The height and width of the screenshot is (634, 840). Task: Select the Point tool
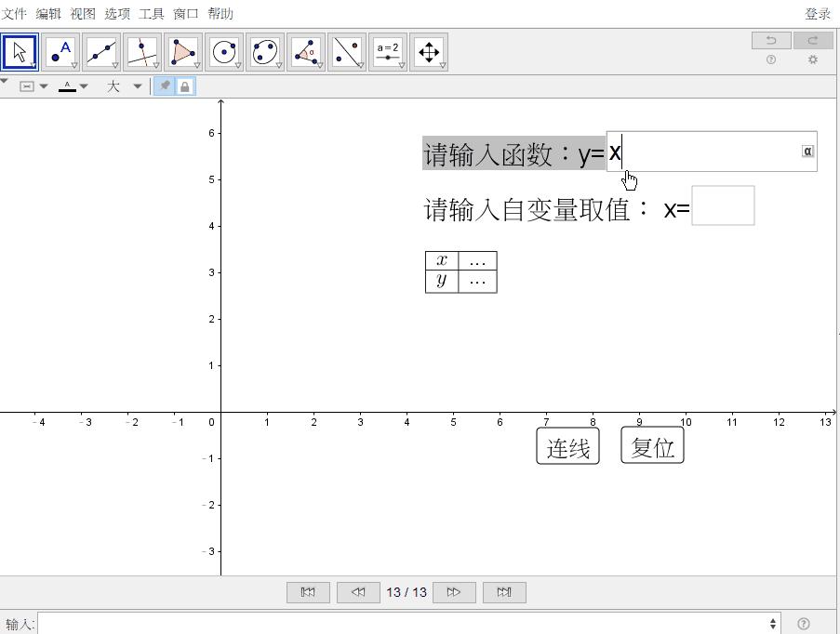(60, 51)
